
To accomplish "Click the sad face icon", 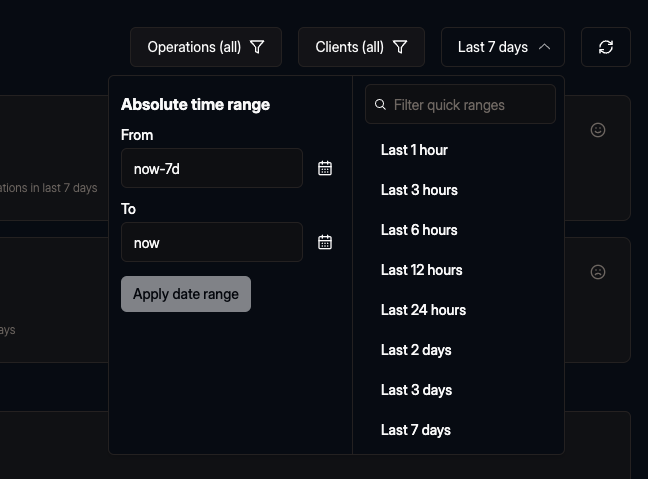I will click(x=598, y=272).
